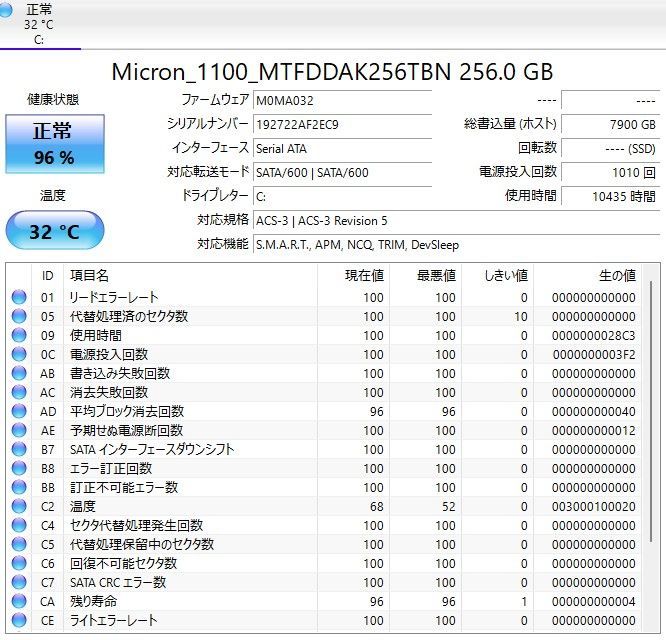
Task: Click the 最悪値 column header
Action: click(x=426, y=276)
